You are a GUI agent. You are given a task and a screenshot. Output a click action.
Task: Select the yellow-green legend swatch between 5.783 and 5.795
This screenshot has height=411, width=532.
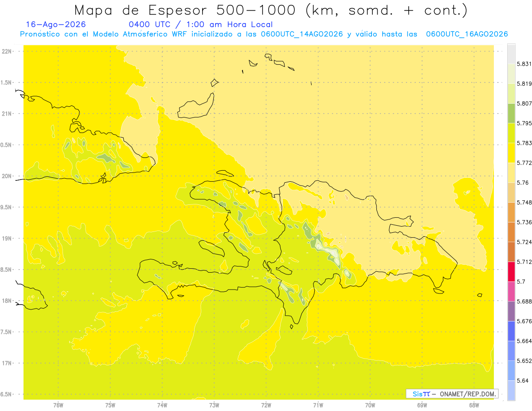(x=511, y=133)
